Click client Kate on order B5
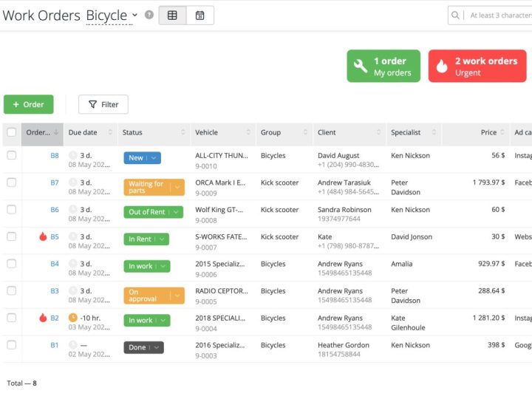This screenshot has width=532, height=399. [x=324, y=236]
